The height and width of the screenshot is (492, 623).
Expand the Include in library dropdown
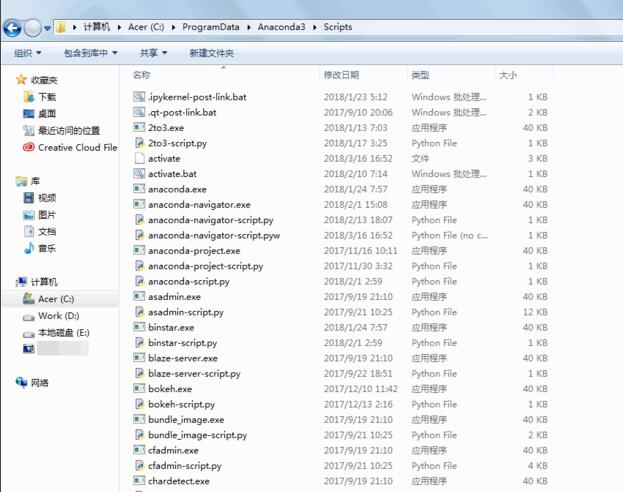[90, 53]
